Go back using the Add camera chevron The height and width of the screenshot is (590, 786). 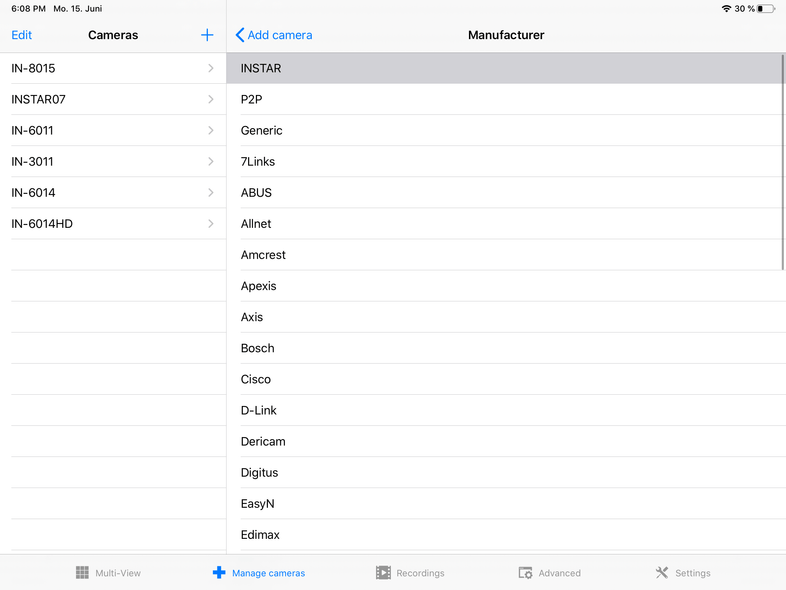point(240,35)
